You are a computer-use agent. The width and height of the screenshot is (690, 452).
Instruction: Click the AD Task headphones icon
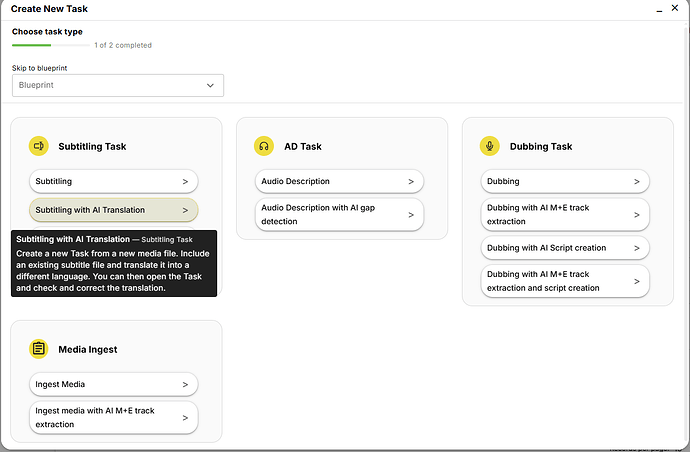pyautogui.click(x=264, y=146)
